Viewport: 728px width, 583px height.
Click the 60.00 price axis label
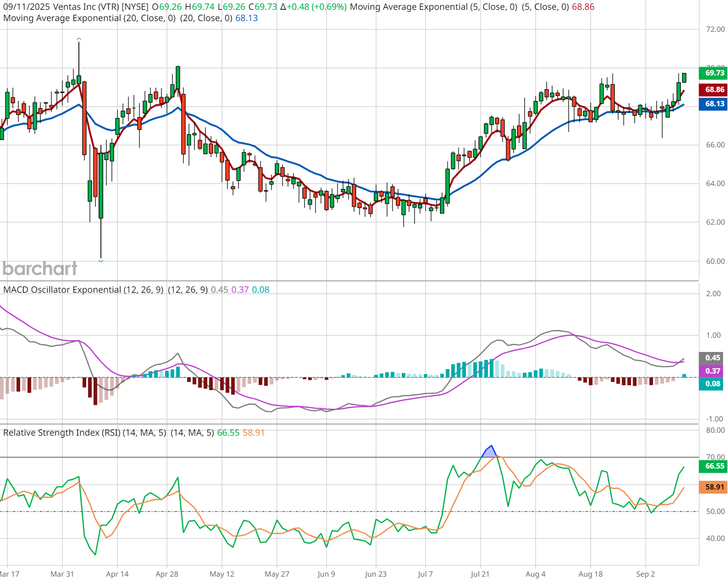(715, 261)
